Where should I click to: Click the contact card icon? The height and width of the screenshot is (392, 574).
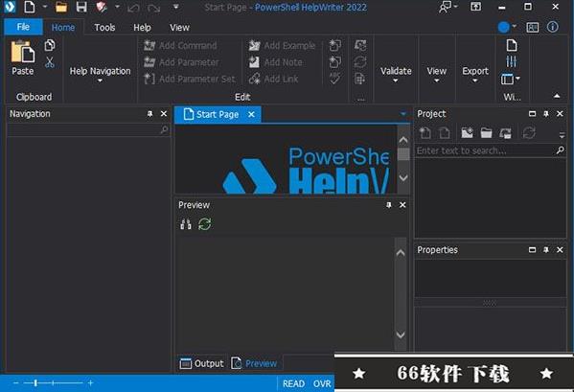click(x=532, y=27)
